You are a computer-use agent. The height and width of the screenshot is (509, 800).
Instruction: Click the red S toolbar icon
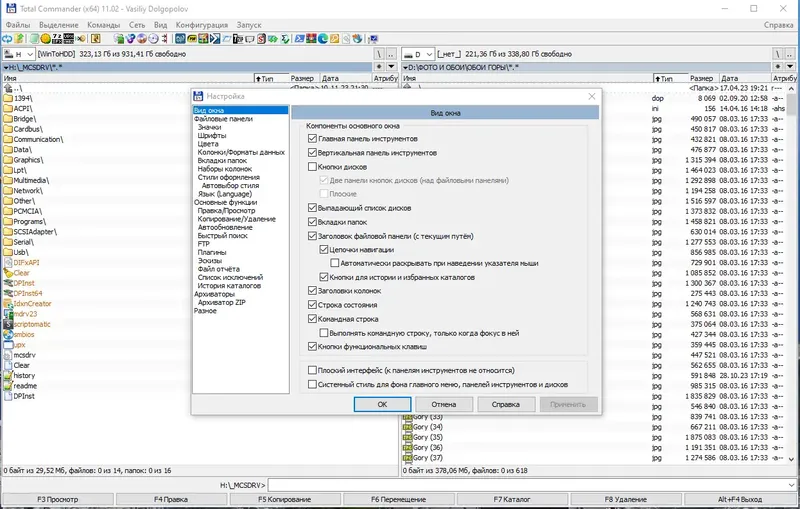click(x=261, y=38)
